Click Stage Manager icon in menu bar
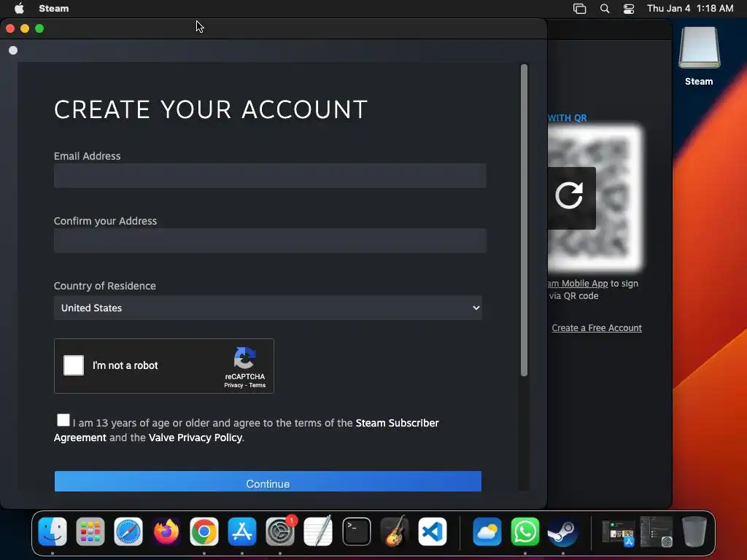 tap(580, 9)
